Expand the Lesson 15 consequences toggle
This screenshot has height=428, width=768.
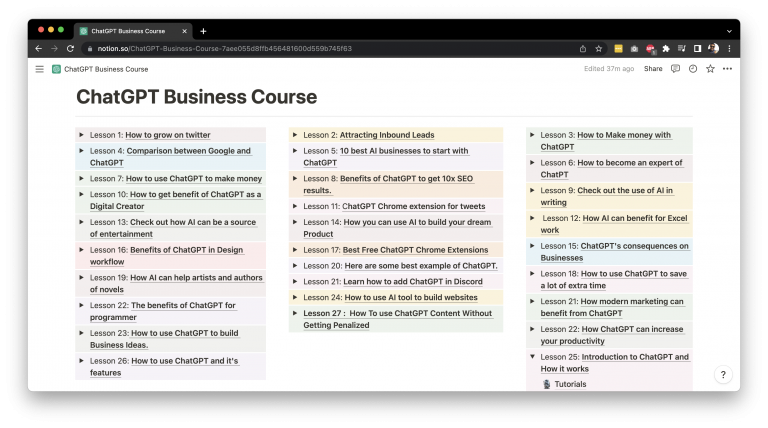[532, 246]
